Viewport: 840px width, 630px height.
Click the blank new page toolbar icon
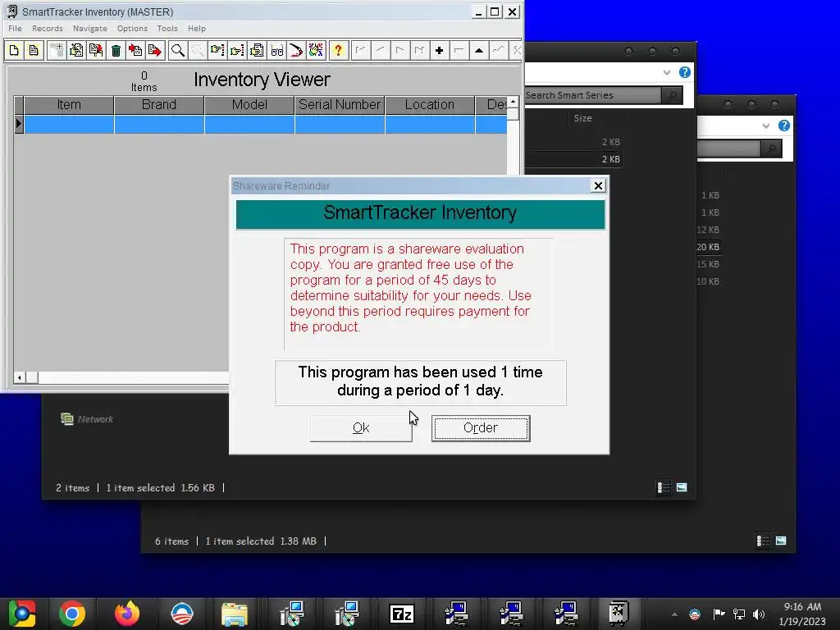click(15, 50)
